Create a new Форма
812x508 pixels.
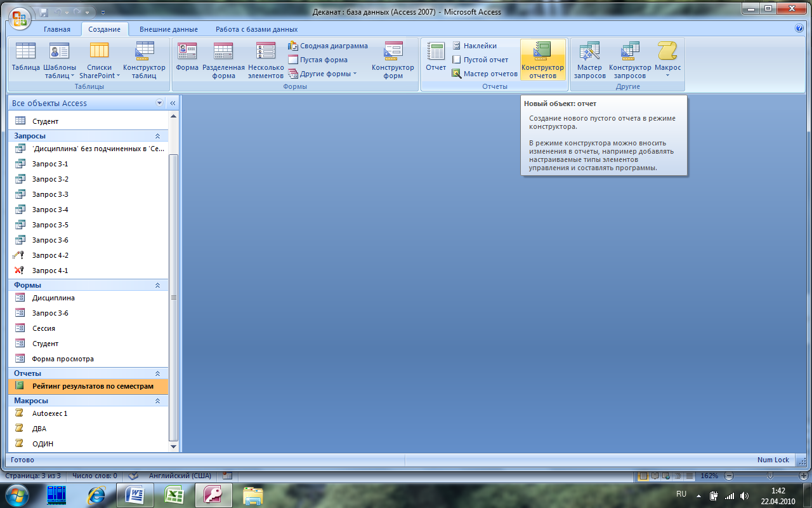tap(187, 60)
